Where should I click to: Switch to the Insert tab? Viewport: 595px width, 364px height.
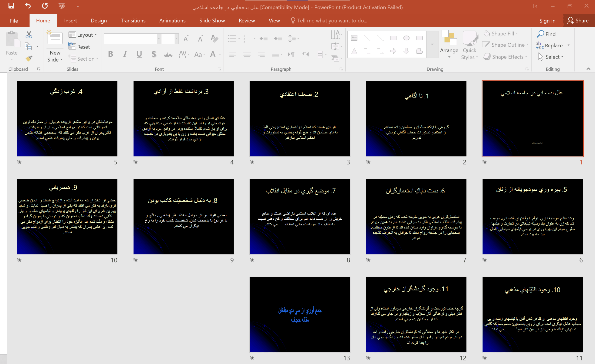point(70,21)
